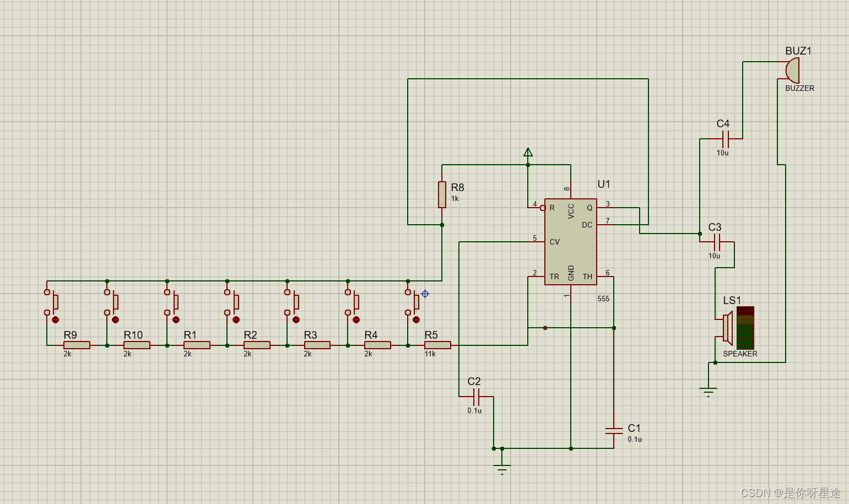Toggle the red latch dot between R3 and R4
This screenshot has height=504, width=849.
(x=356, y=319)
